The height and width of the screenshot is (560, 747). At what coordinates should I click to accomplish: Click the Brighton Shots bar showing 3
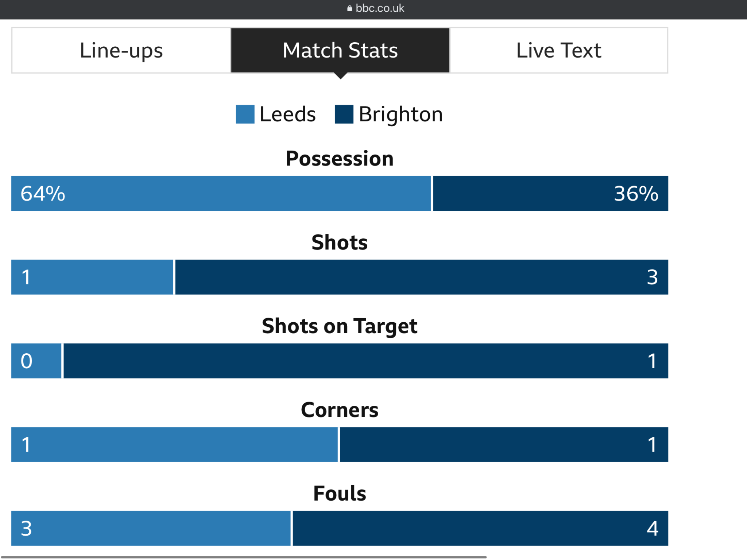[422, 277]
